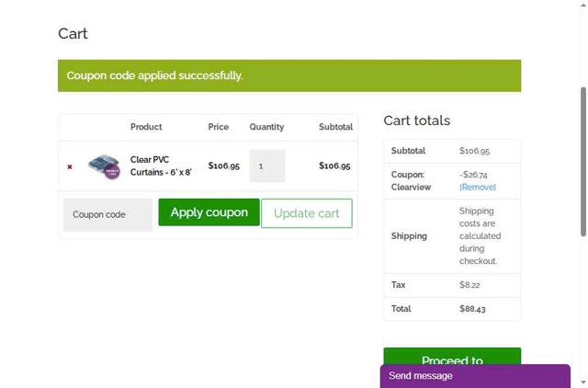Apply the coupon with Apply coupon button

click(x=209, y=212)
